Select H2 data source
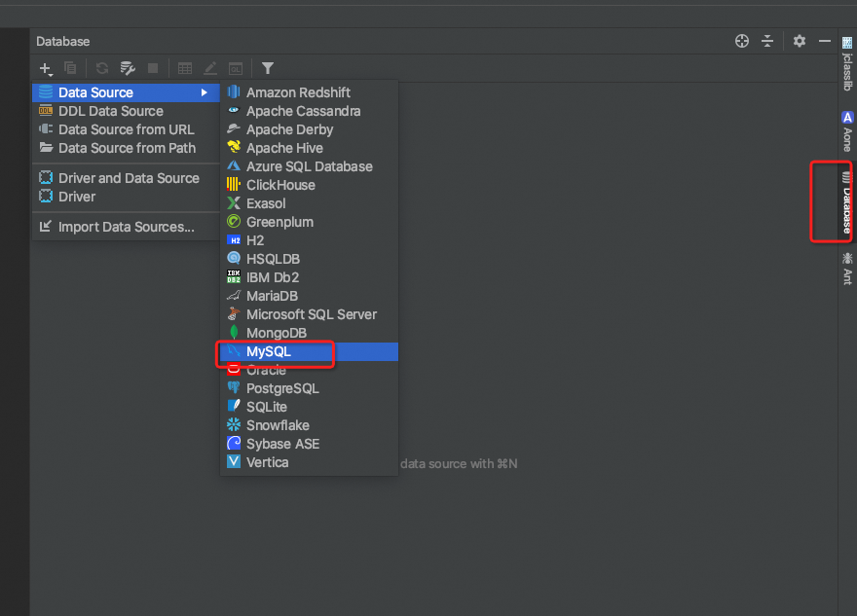The image size is (857, 616). (x=310, y=240)
